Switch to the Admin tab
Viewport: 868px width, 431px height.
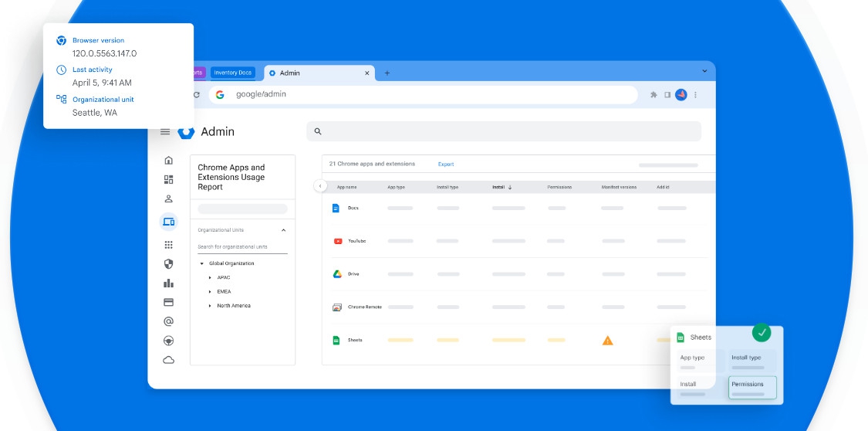click(x=319, y=73)
